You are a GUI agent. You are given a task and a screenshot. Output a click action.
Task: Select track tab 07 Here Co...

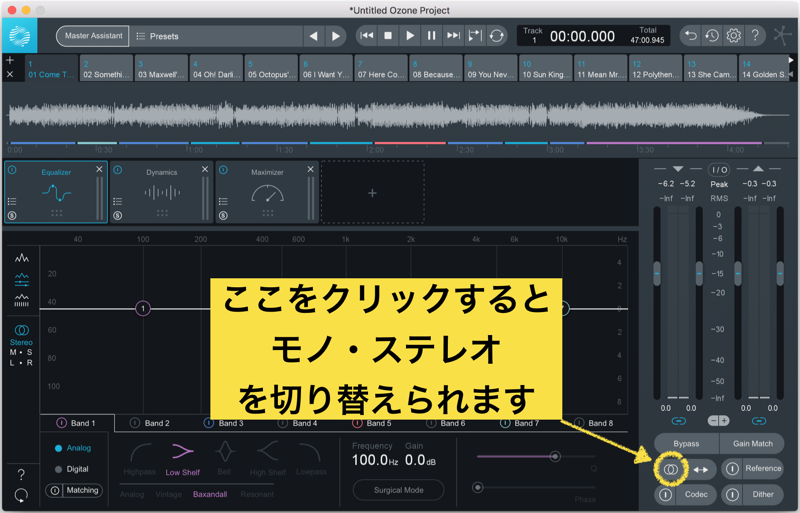point(381,69)
